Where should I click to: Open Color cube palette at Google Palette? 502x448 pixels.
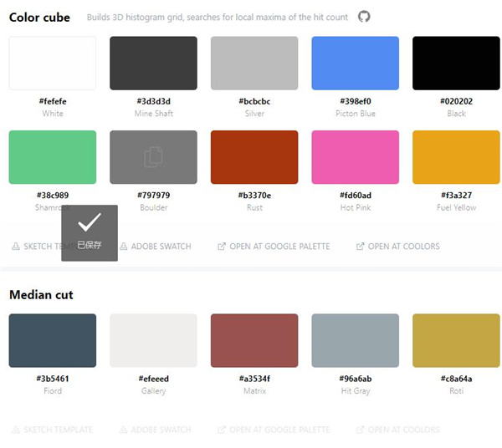click(x=274, y=247)
